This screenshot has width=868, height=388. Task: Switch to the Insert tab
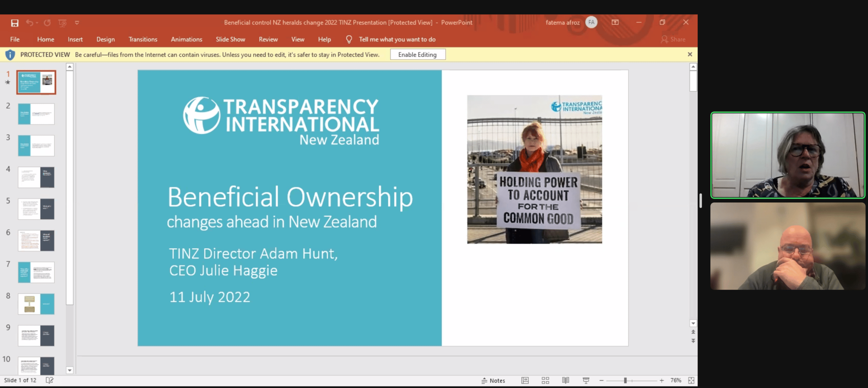point(75,39)
